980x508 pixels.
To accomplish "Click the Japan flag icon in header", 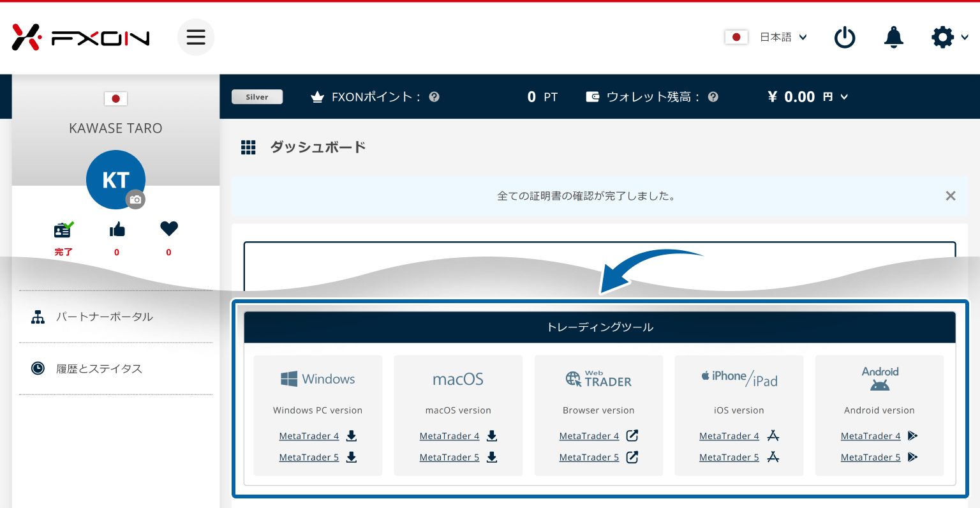I will [x=736, y=37].
